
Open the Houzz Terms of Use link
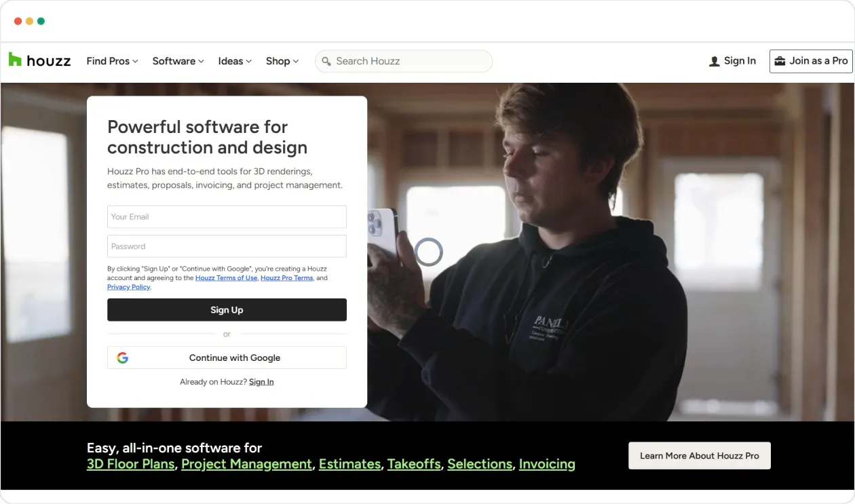click(226, 278)
